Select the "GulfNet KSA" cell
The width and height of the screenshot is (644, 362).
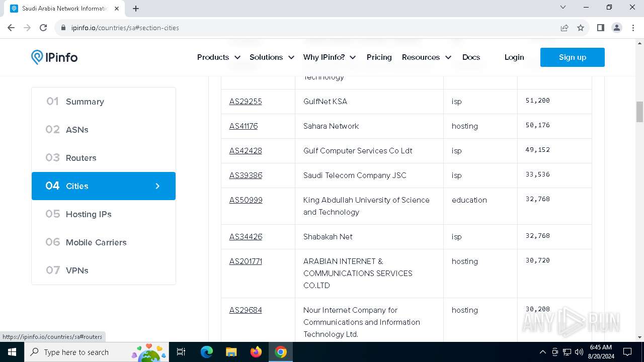coord(369,102)
